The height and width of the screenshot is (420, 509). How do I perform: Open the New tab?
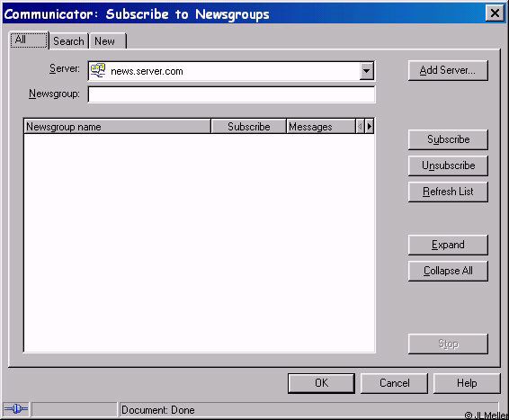point(108,41)
